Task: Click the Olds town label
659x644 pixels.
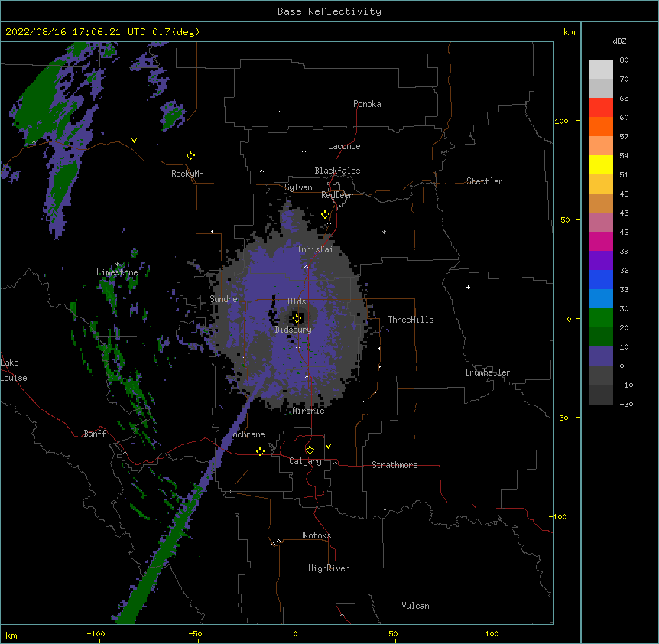Action: 297,301
